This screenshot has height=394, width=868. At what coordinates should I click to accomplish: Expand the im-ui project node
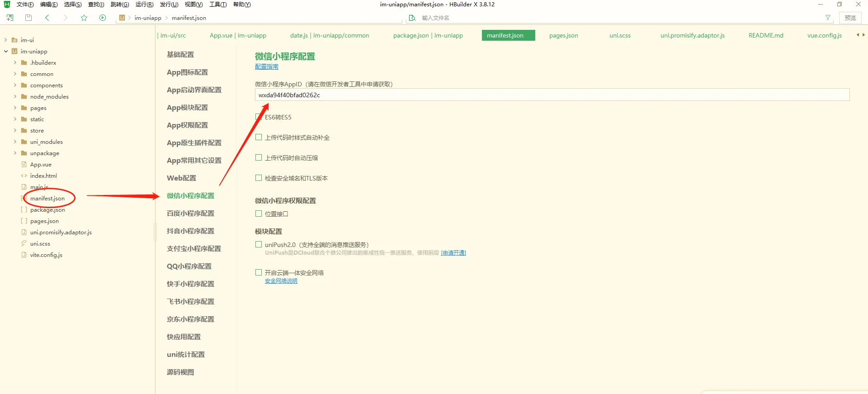click(x=5, y=40)
